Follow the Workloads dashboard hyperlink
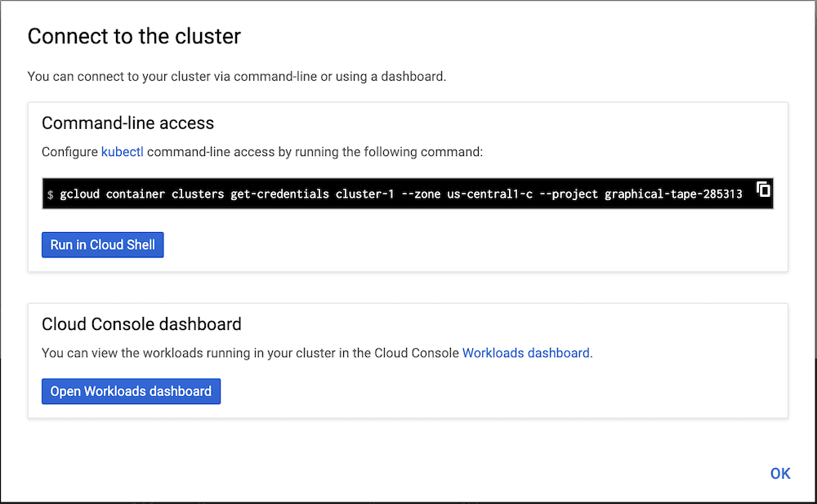817x504 pixels. 526,353
